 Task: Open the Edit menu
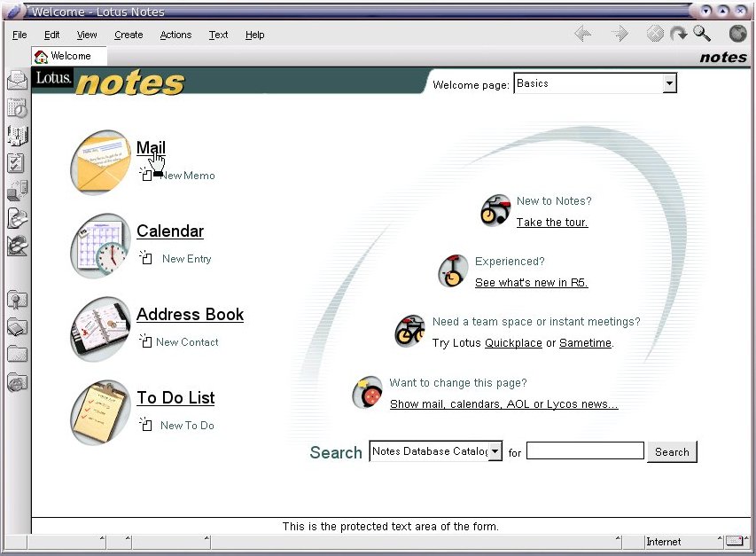(x=51, y=35)
